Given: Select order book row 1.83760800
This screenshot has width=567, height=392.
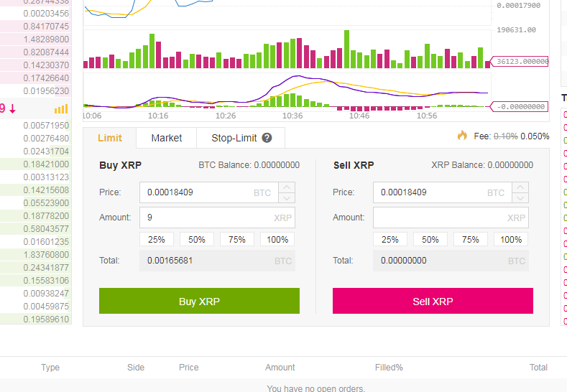Looking at the screenshot, I should point(36,255).
